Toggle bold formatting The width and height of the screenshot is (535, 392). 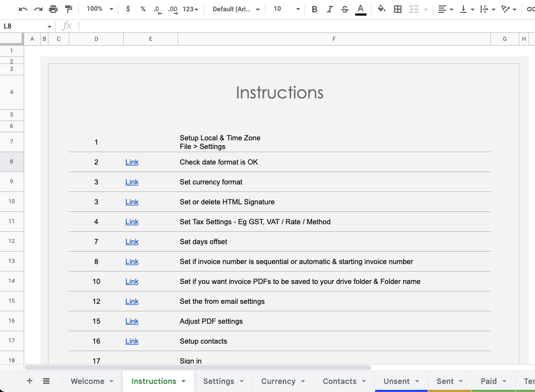point(314,9)
